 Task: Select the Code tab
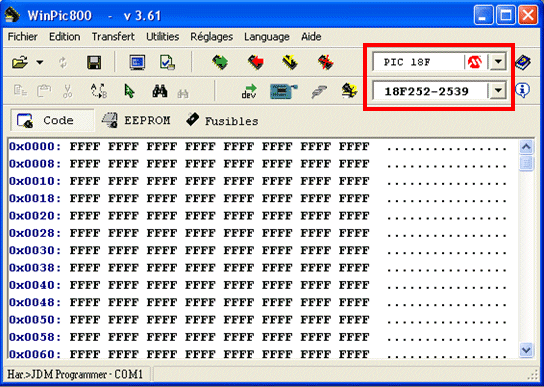(x=52, y=120)
